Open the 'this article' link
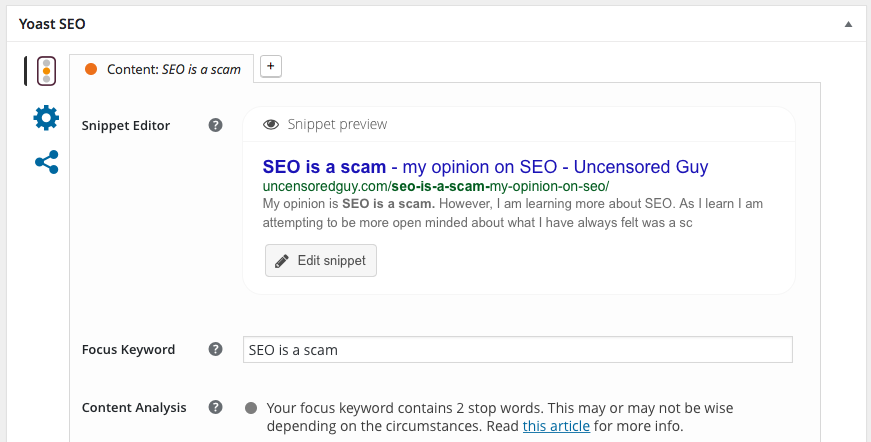 tap(556, 426)
